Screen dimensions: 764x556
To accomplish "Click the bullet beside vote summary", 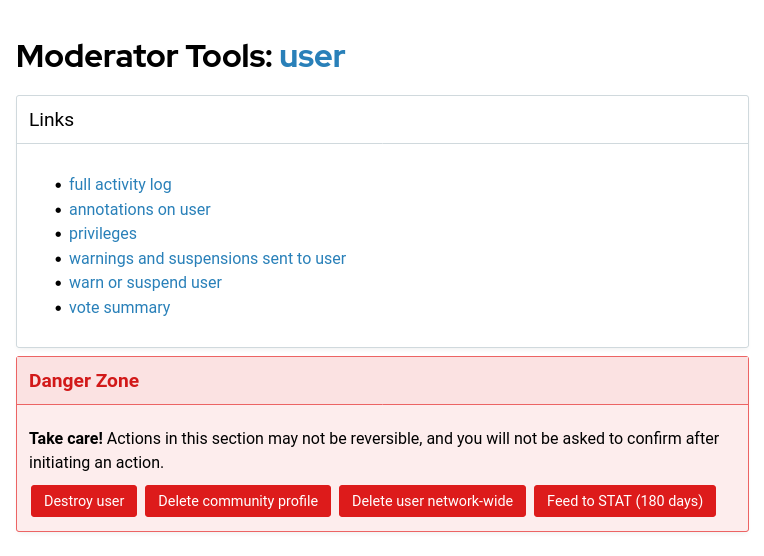I will click(58, 308).
